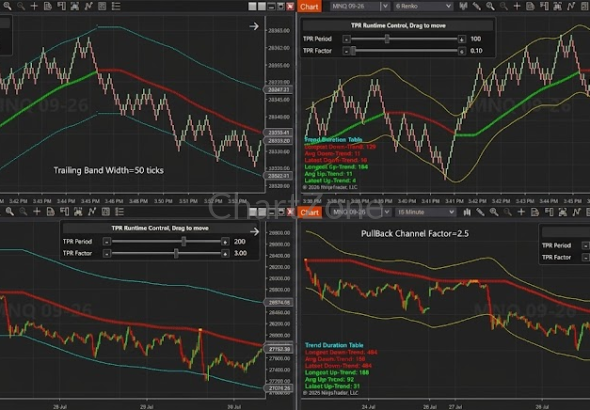
Task: Select the drawing tools pencil in top-right toolbar
Action: (477, 6)
